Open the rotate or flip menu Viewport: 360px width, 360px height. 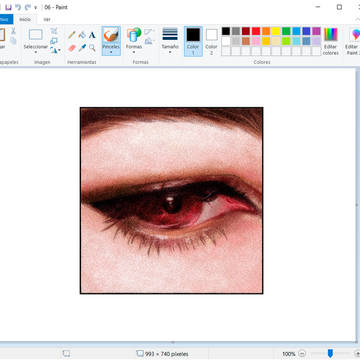(x=55, y=50)
